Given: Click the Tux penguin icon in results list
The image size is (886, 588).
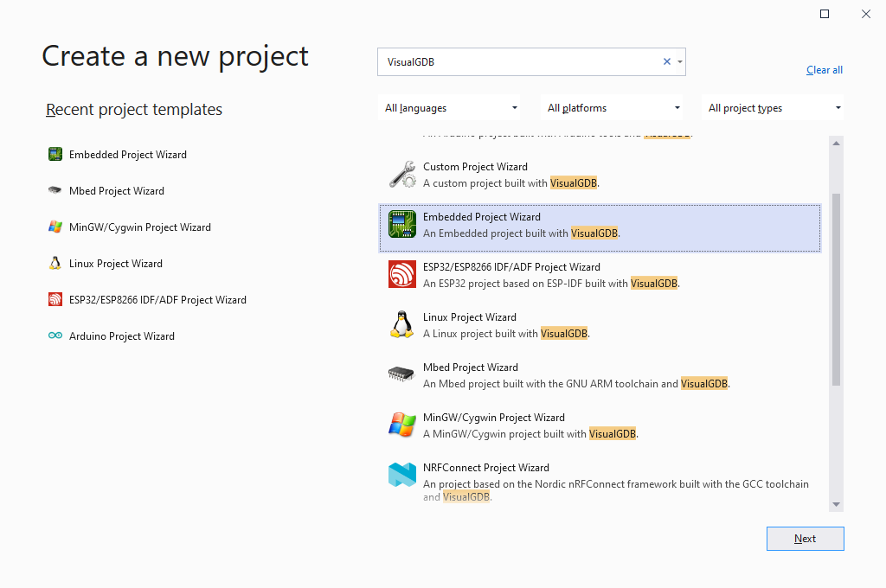Looking at the screenshot, I should pyautogui.click(x=402, y=325).
